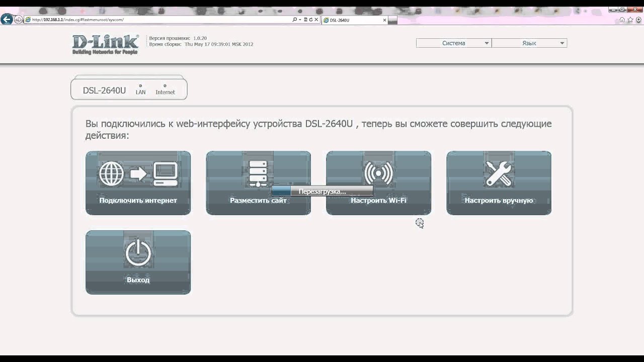Open the browser Tools gear icon

click(x=638, y=20)
